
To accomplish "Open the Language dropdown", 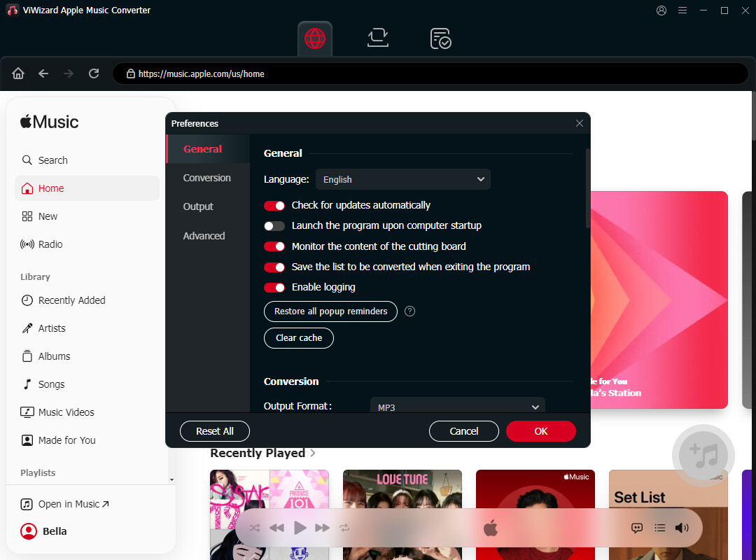I will (x=403, y=179).
